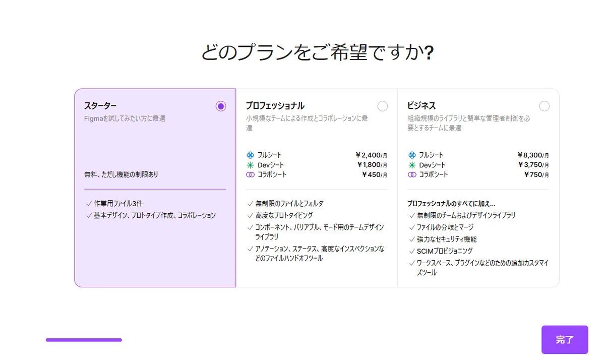Select the スターター plan radio button
Screen dimensions: 605x364
point(221,106)
